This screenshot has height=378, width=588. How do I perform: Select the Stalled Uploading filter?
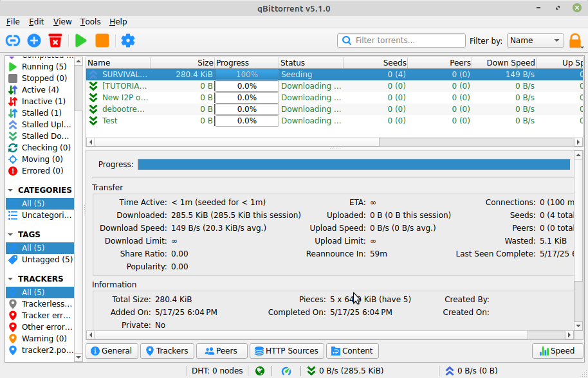pyautogui.click(x=40, y=124)
